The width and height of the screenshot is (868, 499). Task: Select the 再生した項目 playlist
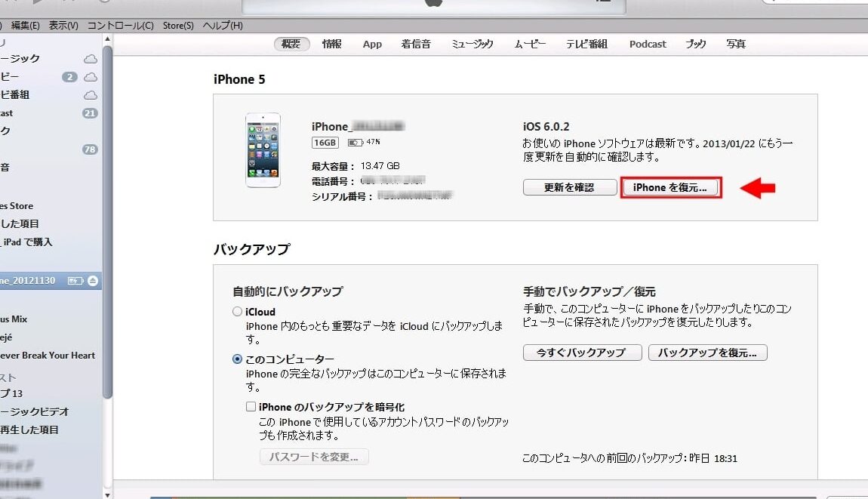[29, 430]
